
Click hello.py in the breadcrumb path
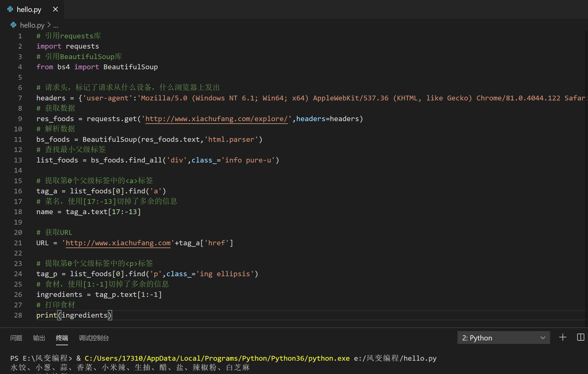pyautogui.click(x=32, y=25)
